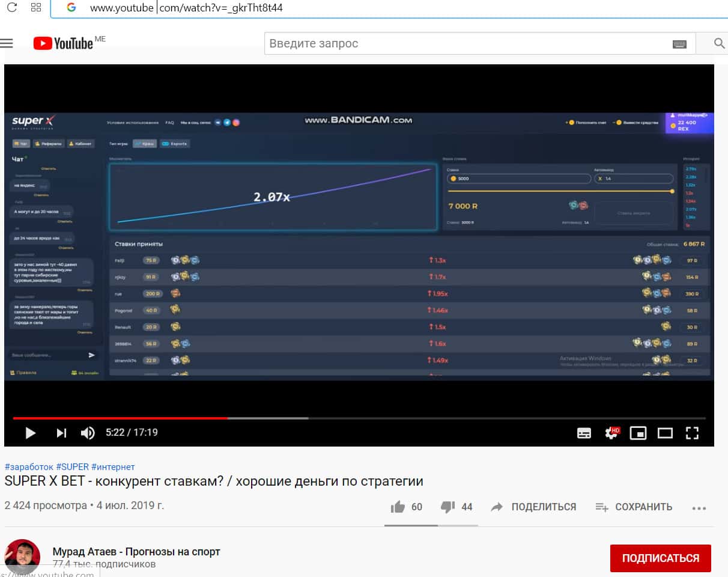728x577 pixels.
Task: Switch to miniplayer mode
Action: [638, 433]
